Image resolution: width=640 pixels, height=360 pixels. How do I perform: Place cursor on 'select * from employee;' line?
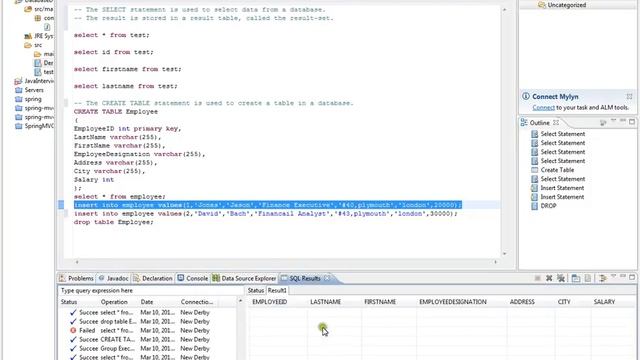pos(120,196)
